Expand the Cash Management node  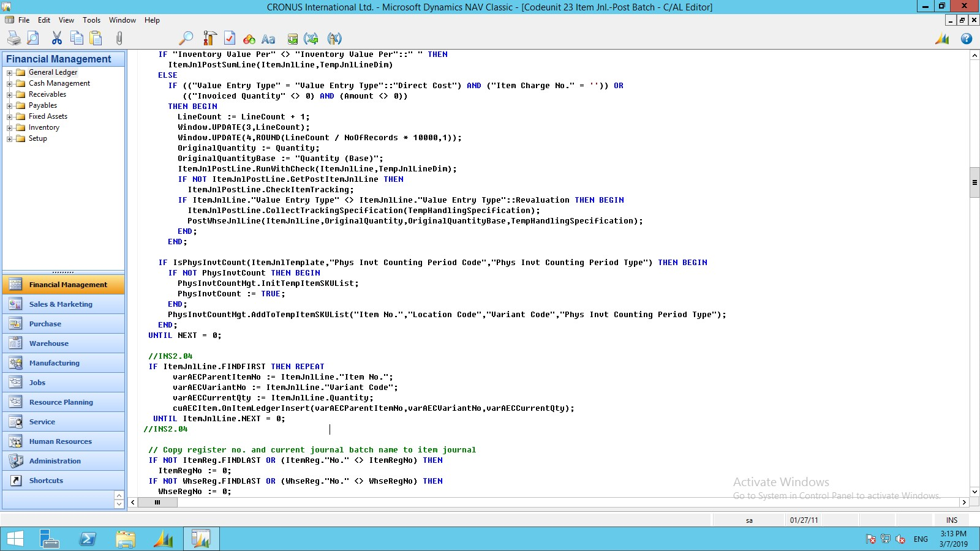tap(9, 83)
